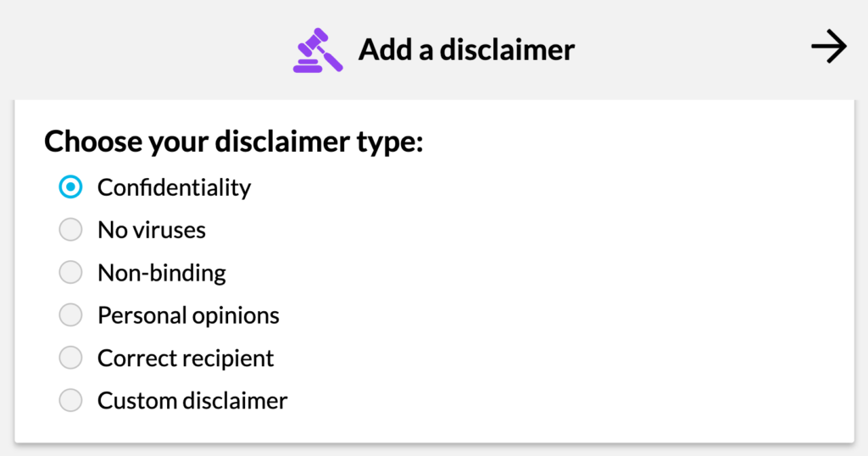Choose the Non-binding radio circle
The image size is (868, 456).
pyautogui.click(x=71, y=272)
